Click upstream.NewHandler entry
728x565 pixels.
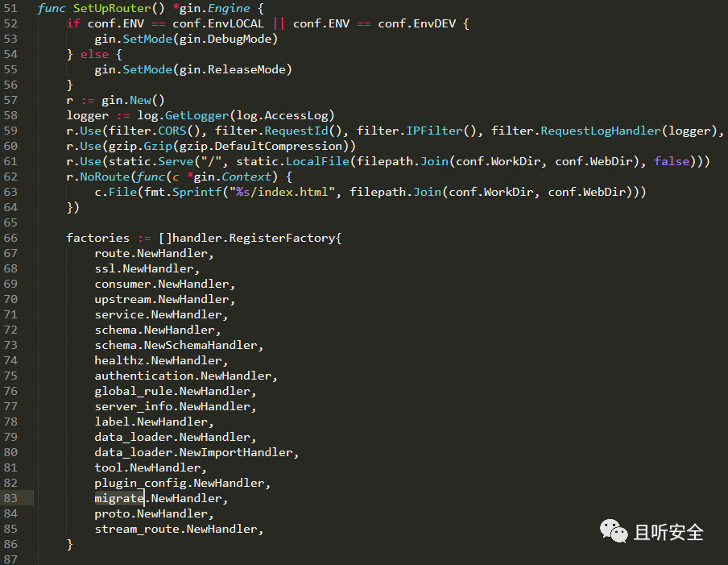pyautogui.click(x=162, y=300)
